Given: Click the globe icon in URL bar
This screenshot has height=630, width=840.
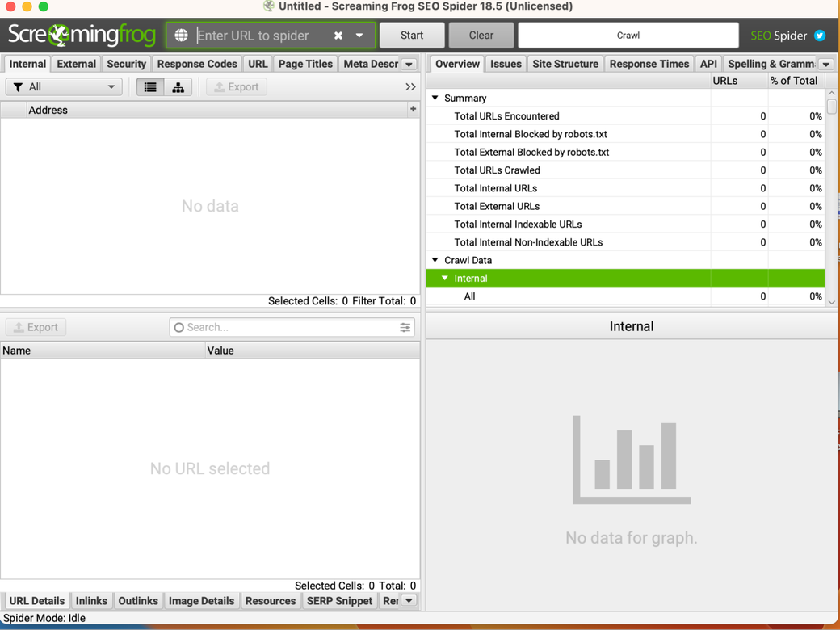Looking at the screenshot, I should (182, 36).
